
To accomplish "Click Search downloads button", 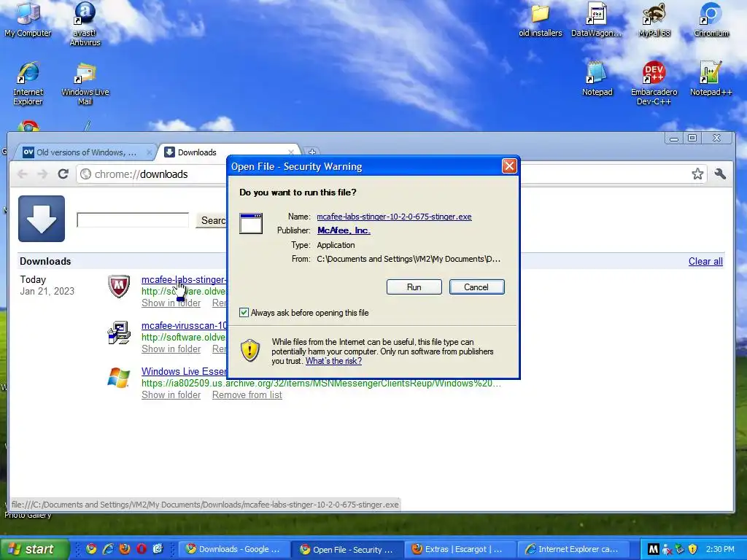I will (212, 220).
